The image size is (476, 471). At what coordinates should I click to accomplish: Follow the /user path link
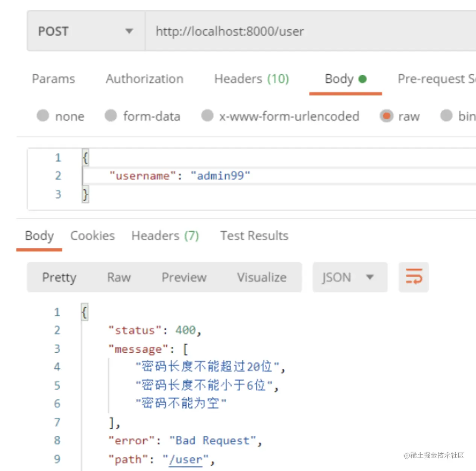[x=185, y=459]
